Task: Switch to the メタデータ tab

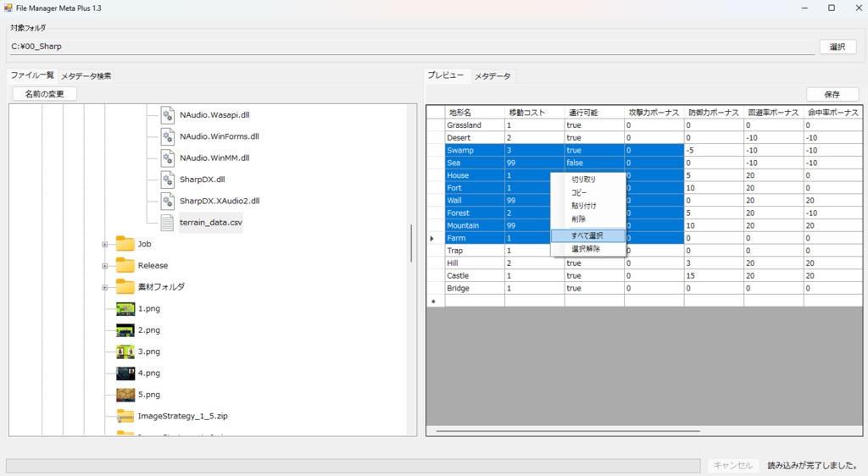Action: (x=492, y=75)
